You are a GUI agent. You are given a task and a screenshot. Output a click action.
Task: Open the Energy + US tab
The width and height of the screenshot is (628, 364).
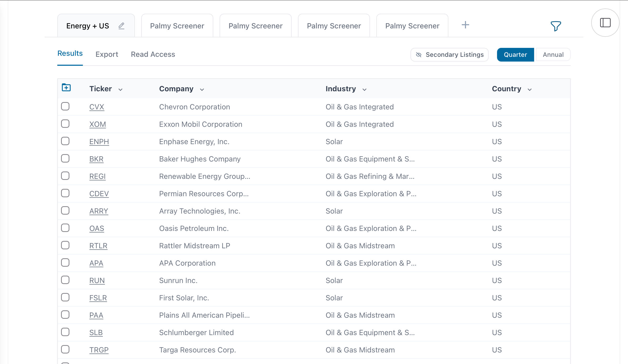(x=96, y=26)
